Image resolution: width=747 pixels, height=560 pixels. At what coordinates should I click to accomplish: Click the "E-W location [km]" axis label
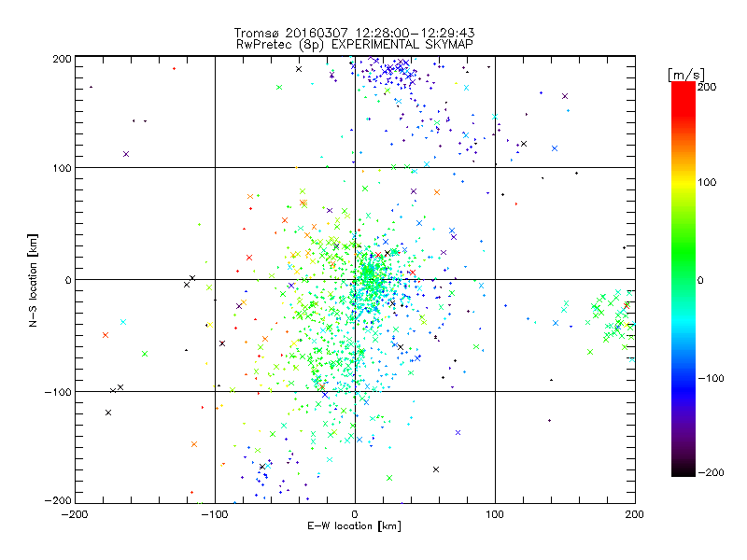tap(354, 525)
